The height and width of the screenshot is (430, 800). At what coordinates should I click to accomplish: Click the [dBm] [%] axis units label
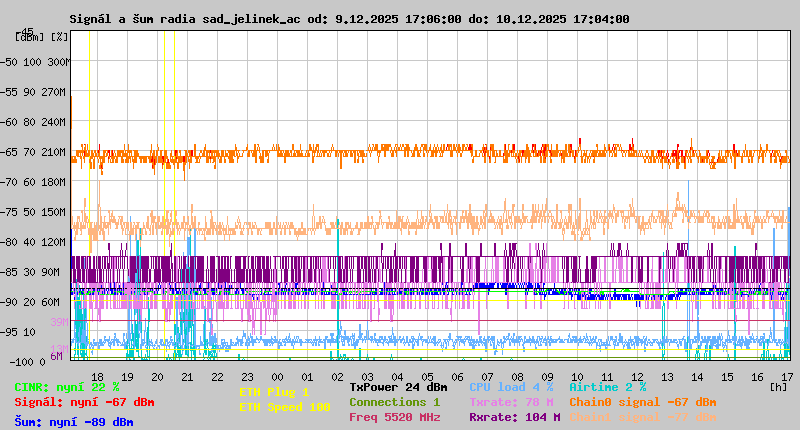point(41,37)
